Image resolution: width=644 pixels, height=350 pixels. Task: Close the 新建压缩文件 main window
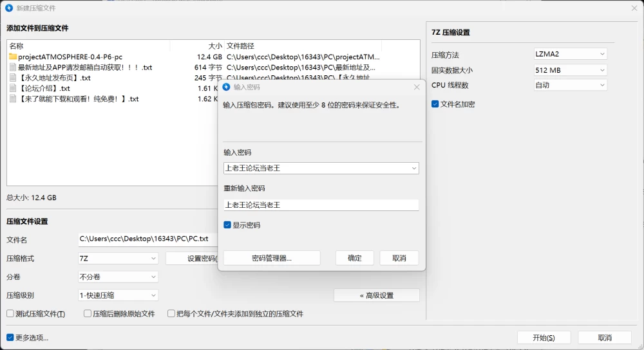[634, 8]
